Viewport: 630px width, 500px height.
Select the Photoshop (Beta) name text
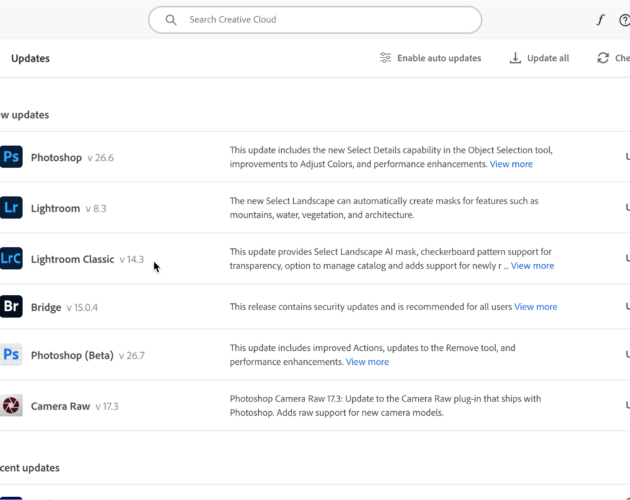[x=72, y=355]
